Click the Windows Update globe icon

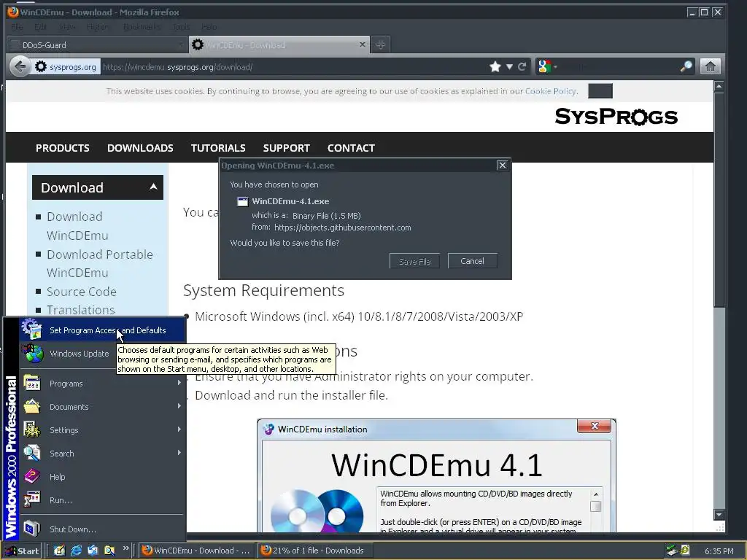pos(32,354)
